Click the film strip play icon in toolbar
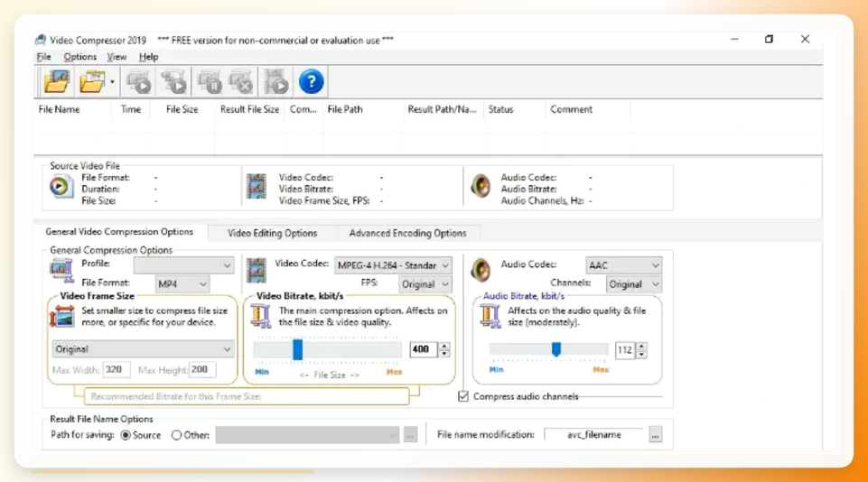The height and width of the screenshot is (482, 868). (x=276, y=82)
